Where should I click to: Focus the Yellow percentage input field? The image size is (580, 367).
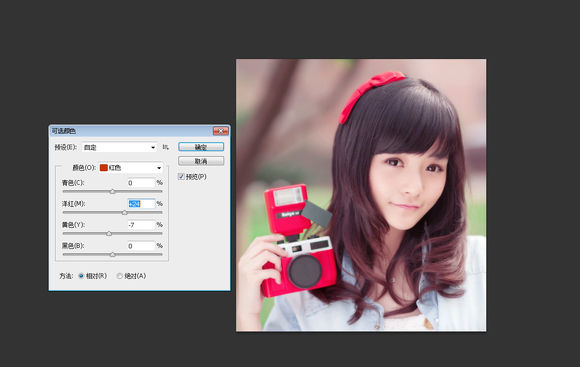coord(141,225)
